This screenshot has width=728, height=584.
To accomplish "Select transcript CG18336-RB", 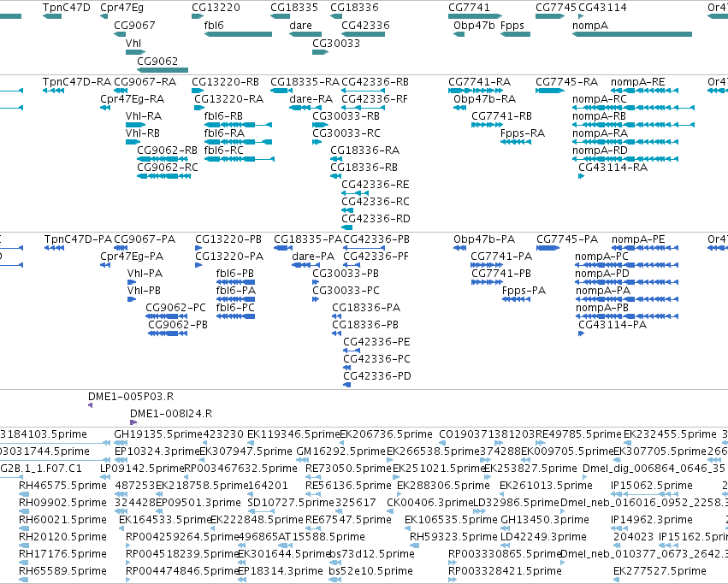I will tap(364, 167).
